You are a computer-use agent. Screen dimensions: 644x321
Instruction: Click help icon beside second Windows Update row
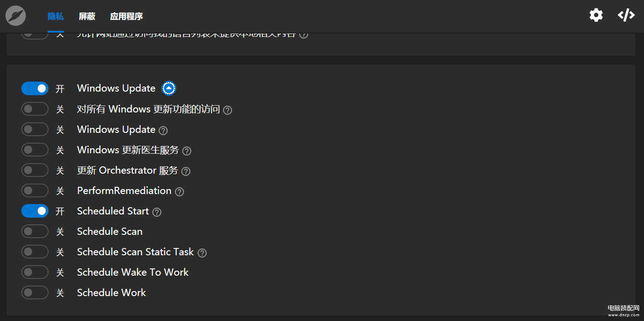(163, 131)
